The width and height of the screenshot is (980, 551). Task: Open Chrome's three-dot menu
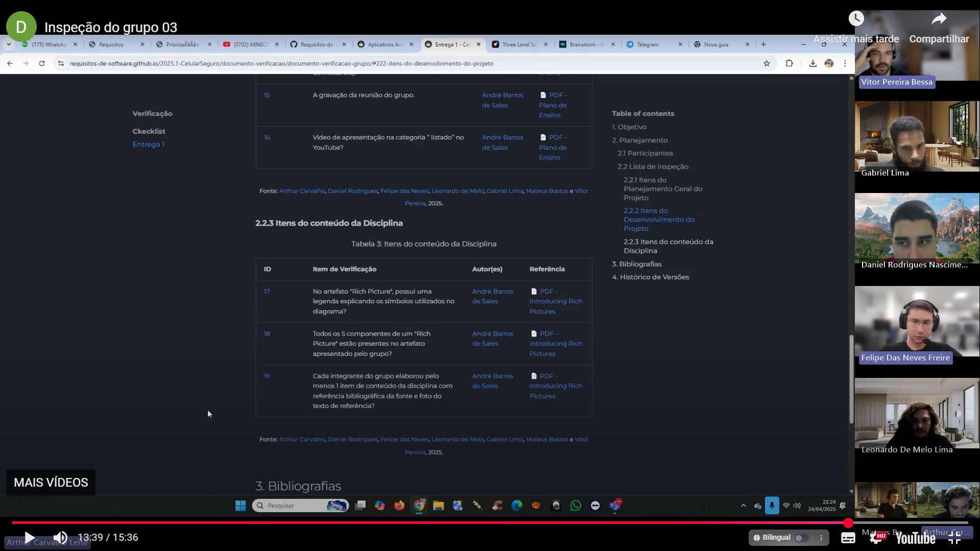click(x=845, y=63)
